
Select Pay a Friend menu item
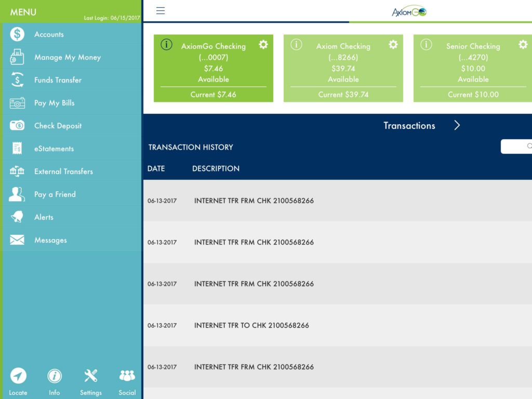tap(72, 194)
